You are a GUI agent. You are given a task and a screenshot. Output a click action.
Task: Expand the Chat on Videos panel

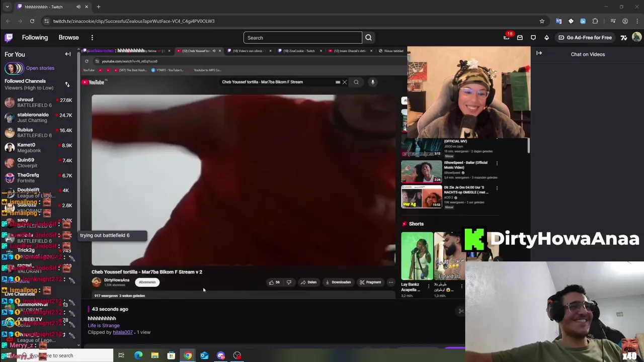(539, 53)
